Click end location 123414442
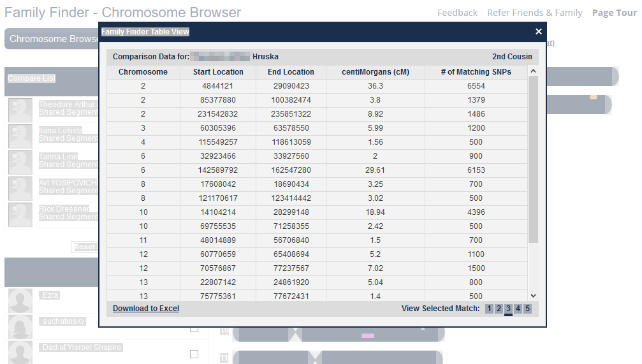Viewport: 642px width, 364px height. [x=291, y=198]
